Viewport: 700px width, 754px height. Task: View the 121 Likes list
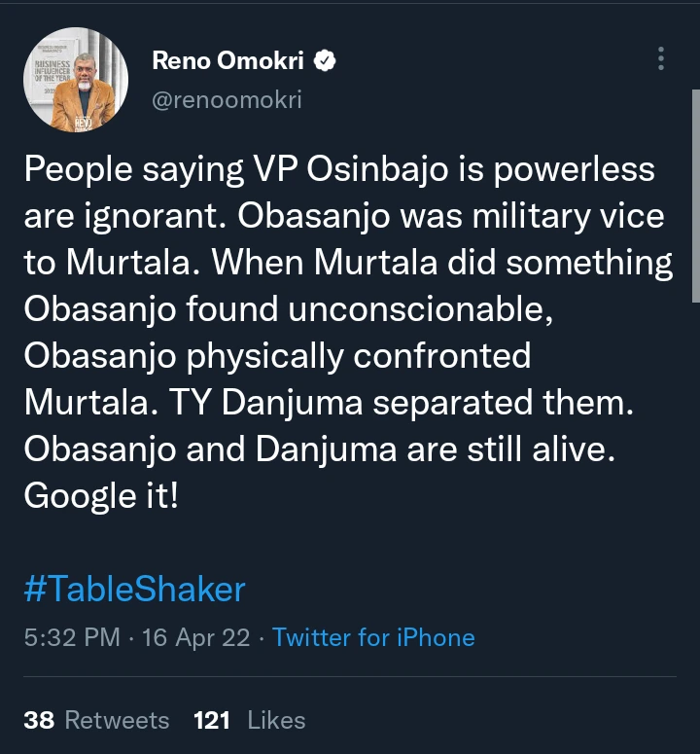249,720
